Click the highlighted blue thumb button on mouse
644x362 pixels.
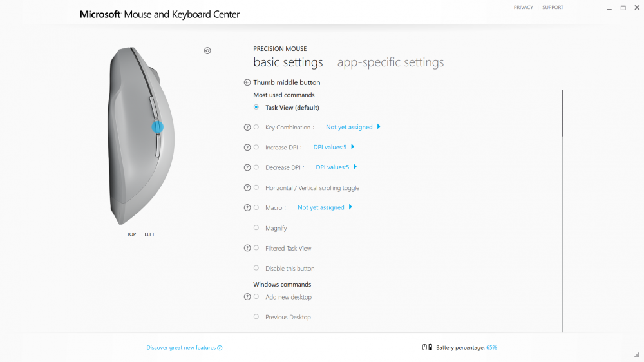157,127
